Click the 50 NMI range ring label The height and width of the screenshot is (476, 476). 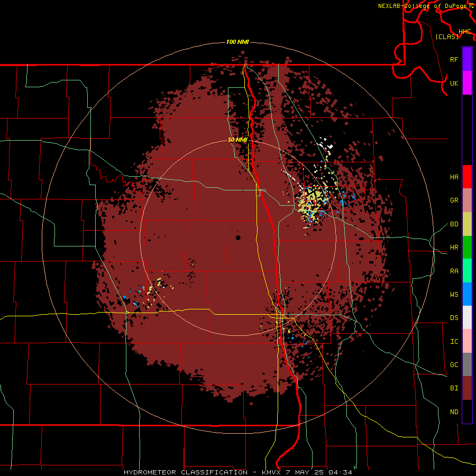point(237,140)
